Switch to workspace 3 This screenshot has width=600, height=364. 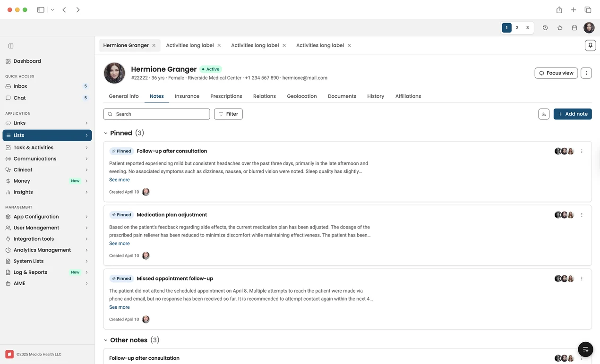tap(527, 28)
